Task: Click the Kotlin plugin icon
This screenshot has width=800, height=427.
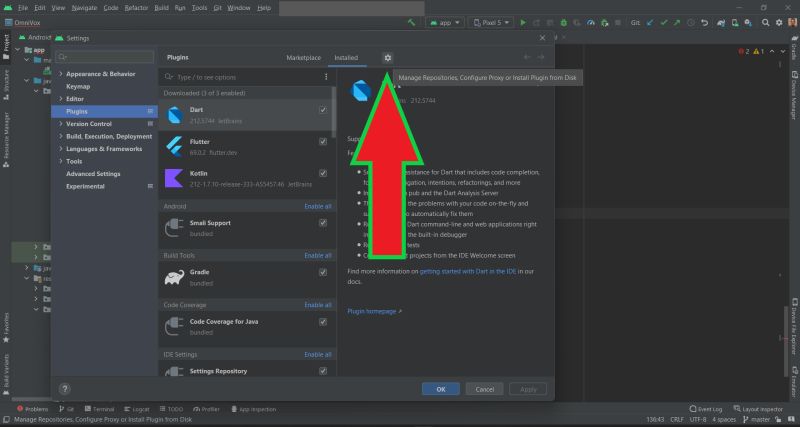Action: [x=174, y=179]
